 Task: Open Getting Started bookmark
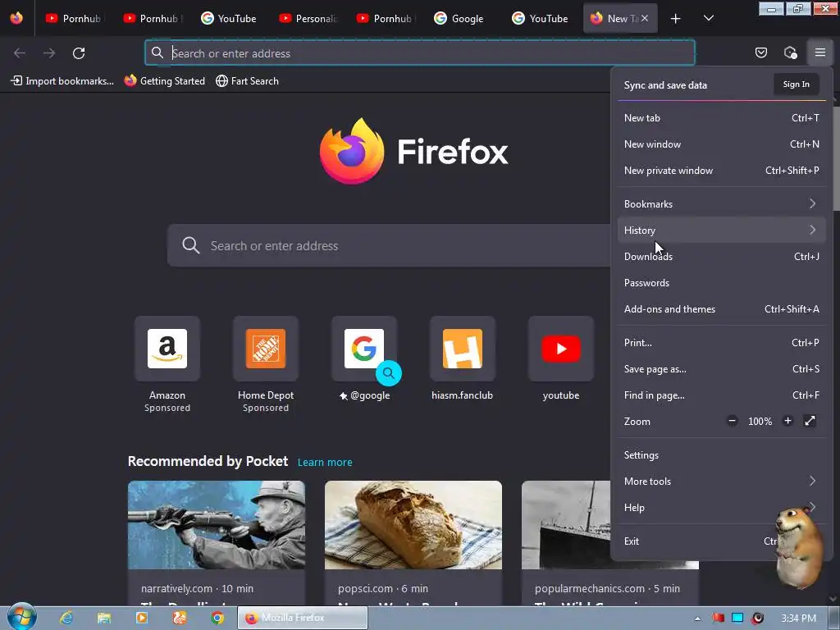click(x=164, y=81)
